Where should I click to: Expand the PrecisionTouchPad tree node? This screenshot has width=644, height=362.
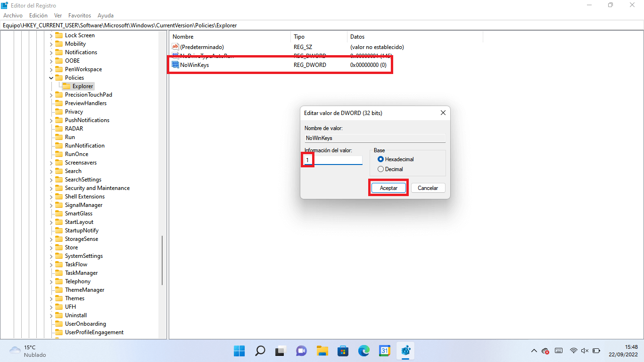51,95
